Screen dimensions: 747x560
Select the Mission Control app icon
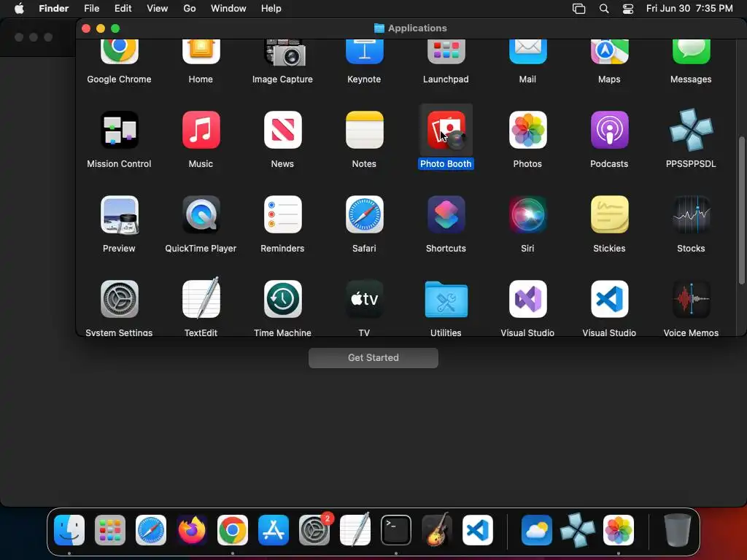119,130
